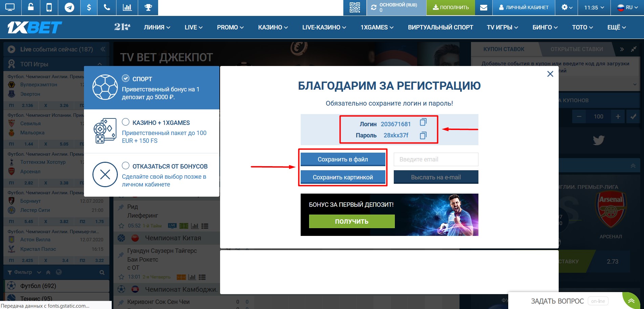Click the 2.73 odds button for Arsenal
The height and width of the screenshot is (309, 644).
coord(612,262)
